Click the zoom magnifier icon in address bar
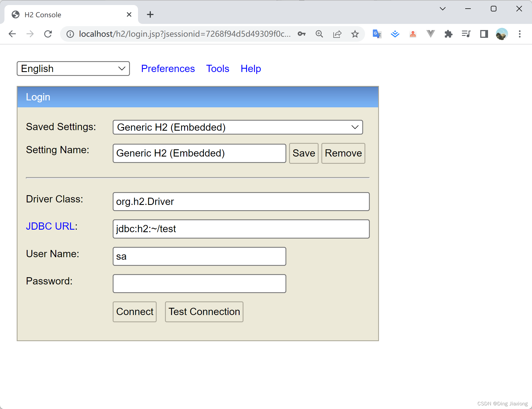This screenshot has height=409, width=532. [319, 34]
